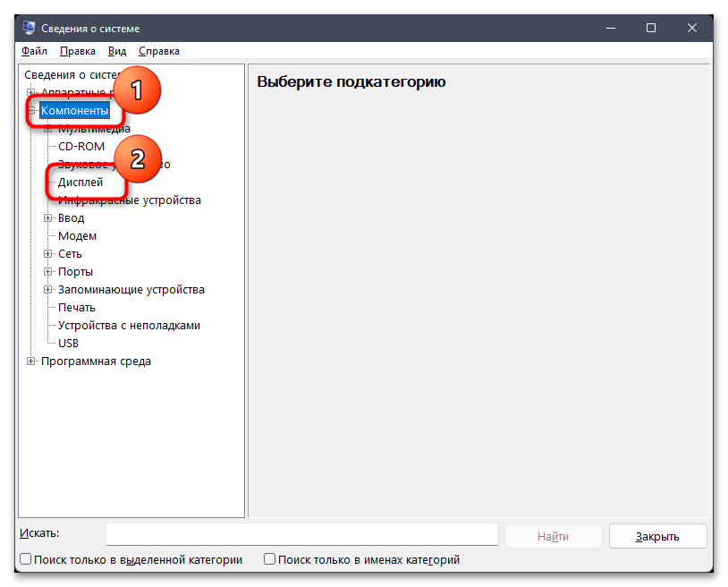
Task: Select the CD-ROM tree item
Action: (x=81, y=146)
